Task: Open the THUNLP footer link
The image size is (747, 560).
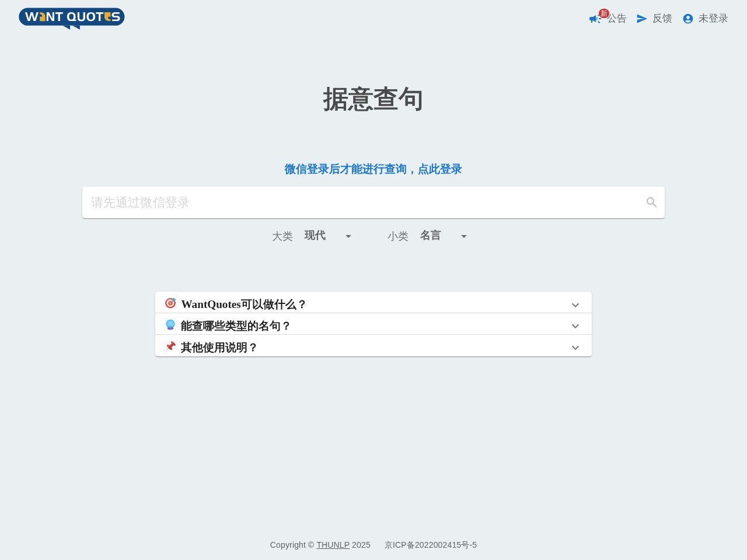Action: tap(333, 545)
